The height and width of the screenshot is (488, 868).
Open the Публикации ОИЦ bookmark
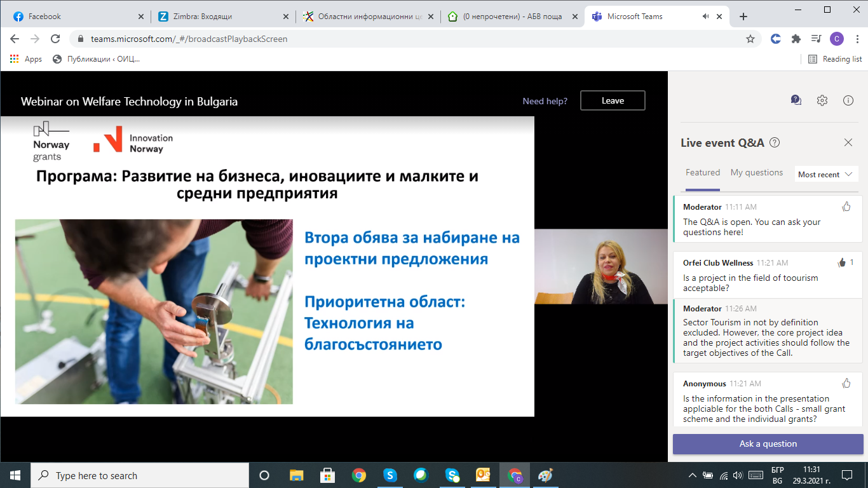pos(96,59)
